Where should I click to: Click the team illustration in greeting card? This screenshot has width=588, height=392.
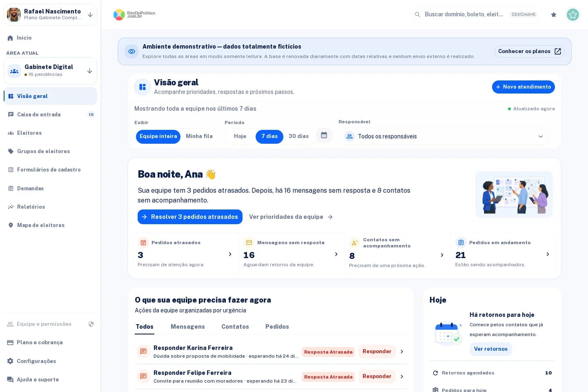[514, 194]
